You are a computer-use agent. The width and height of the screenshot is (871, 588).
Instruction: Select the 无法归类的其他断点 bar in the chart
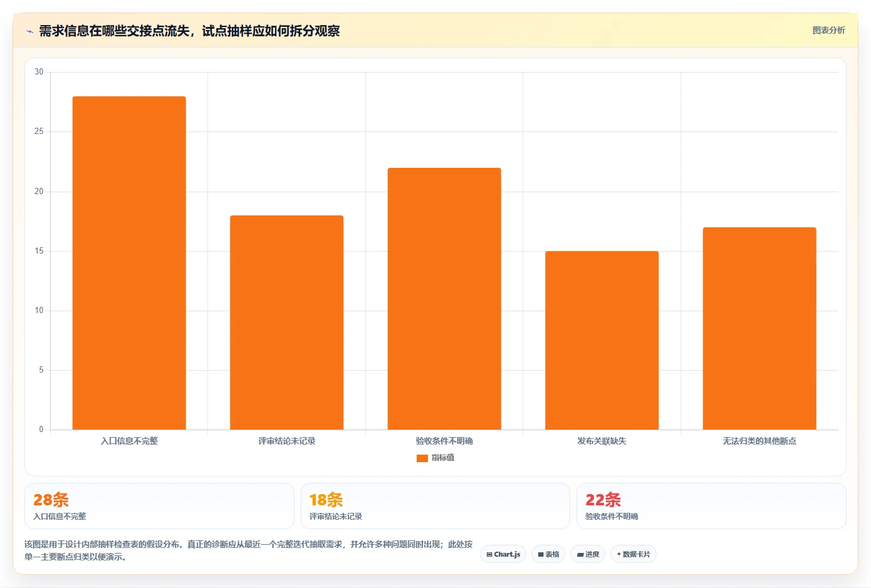pyautogui.click(x=759, y=329)
